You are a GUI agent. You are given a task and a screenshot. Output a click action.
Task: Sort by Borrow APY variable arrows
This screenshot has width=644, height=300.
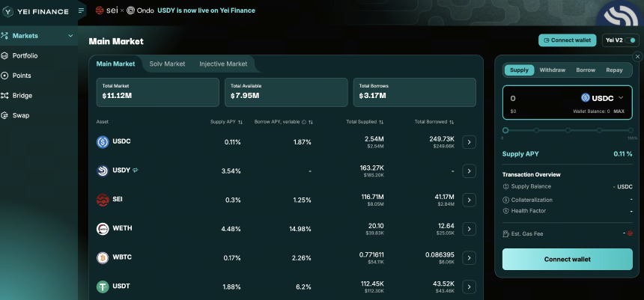311,122
